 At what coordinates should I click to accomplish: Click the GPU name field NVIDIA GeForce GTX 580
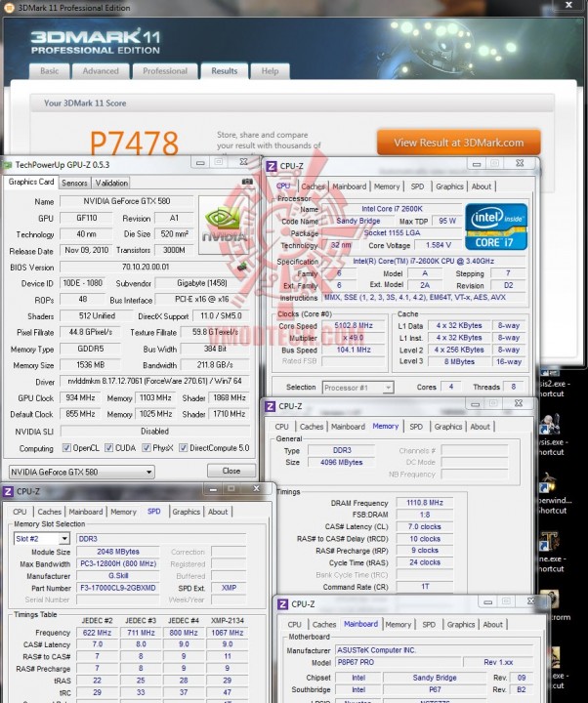coord(126,201)
